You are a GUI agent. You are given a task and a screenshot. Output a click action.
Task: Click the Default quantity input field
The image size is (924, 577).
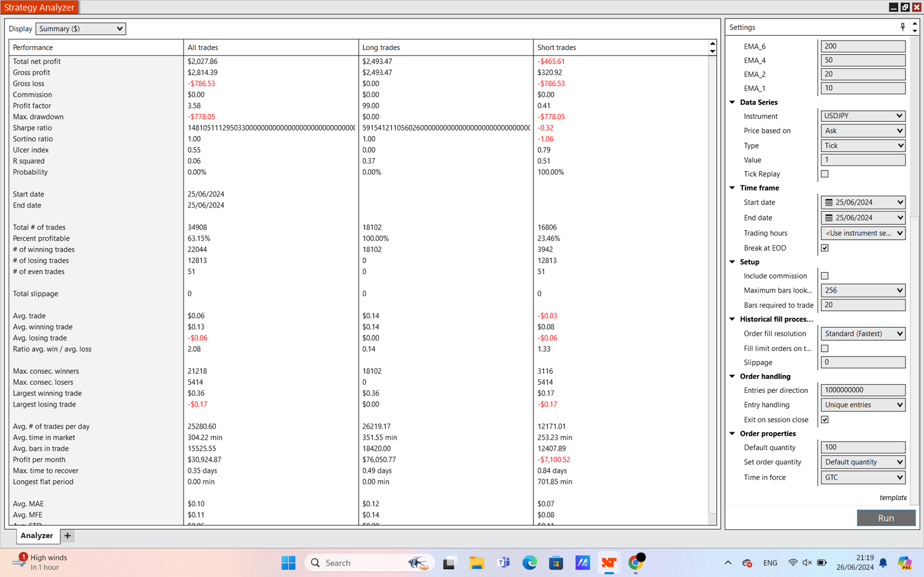tap(862, 448)
